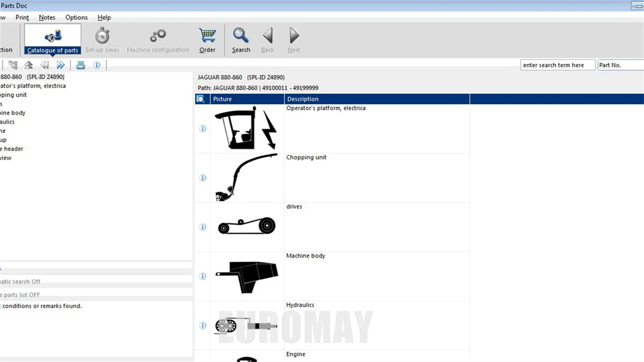Select Chopping unit tree entry in the left panel
The width and height of the screenshot is (644, 362).
[x=13, y=95]
